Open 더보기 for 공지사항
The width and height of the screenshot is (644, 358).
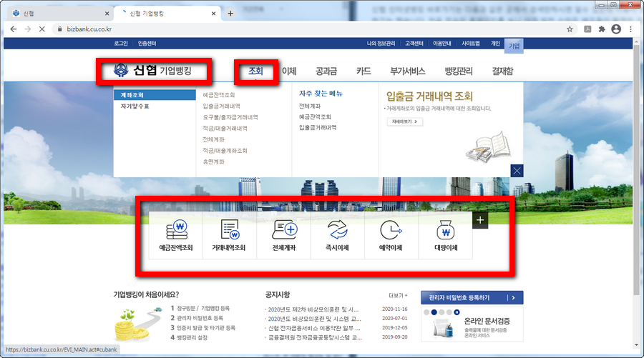[398, 295]
